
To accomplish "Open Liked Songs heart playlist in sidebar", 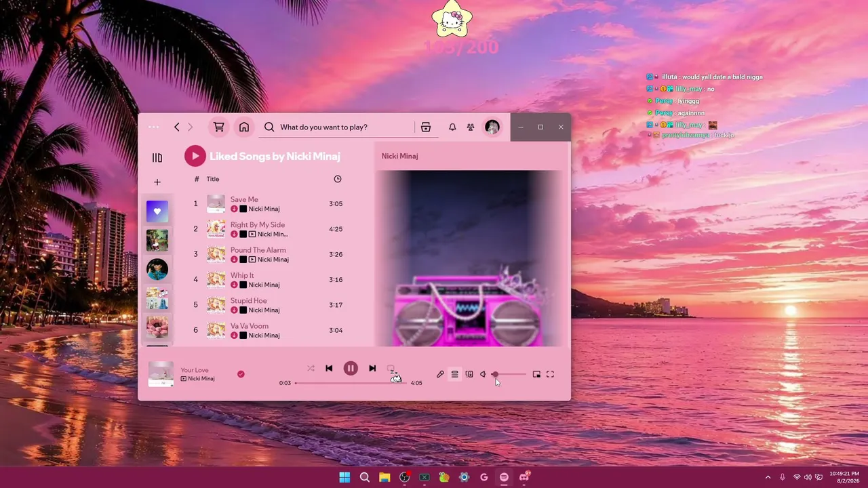I will click(x=157, y=211).
